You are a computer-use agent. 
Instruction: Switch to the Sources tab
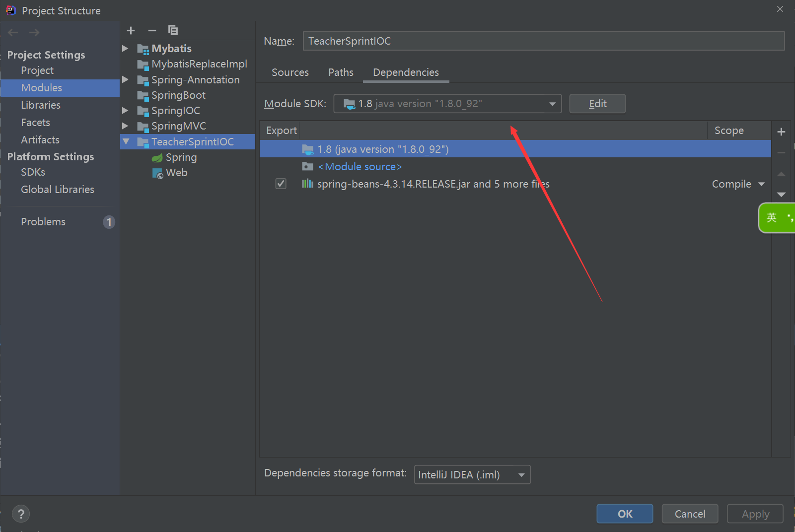point(290,72)
